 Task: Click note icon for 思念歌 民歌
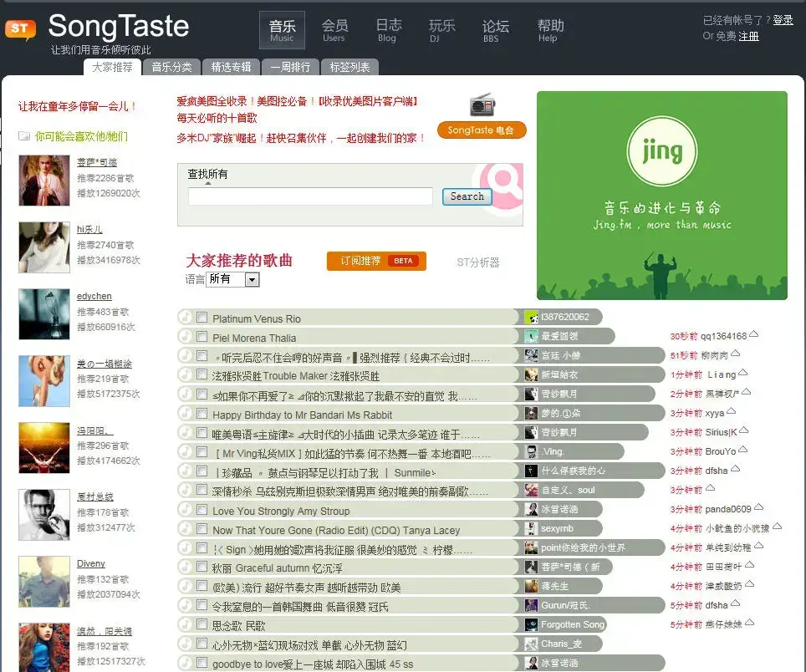pos(185,624)
